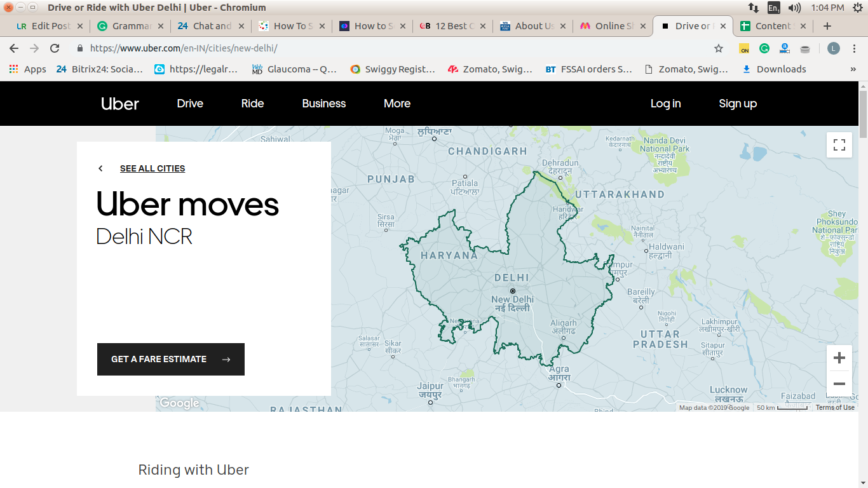Viewport: 868px width, 488px height.
Task: Open the More menu in the Uber header
Action: click(x=397, y=104)
